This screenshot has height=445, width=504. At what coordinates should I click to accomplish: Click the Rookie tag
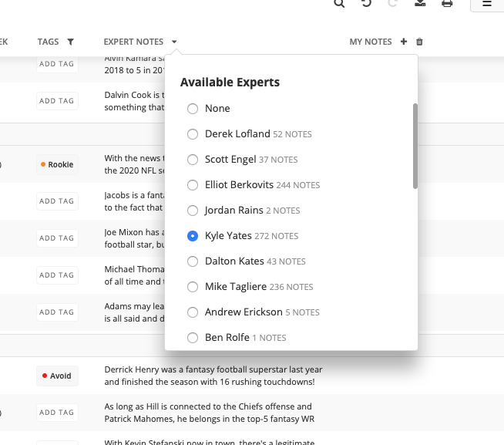[57, 164]
